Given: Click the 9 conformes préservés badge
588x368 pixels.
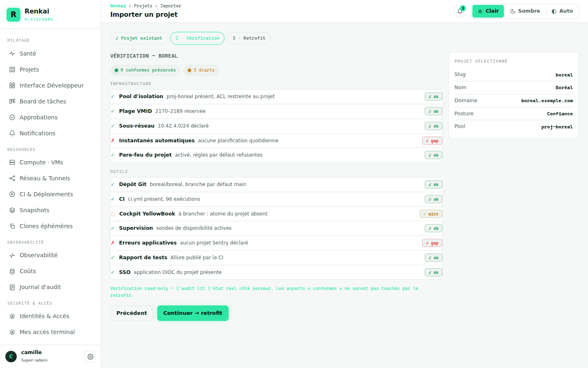Looking at the screenshot, I should [145, 70].
